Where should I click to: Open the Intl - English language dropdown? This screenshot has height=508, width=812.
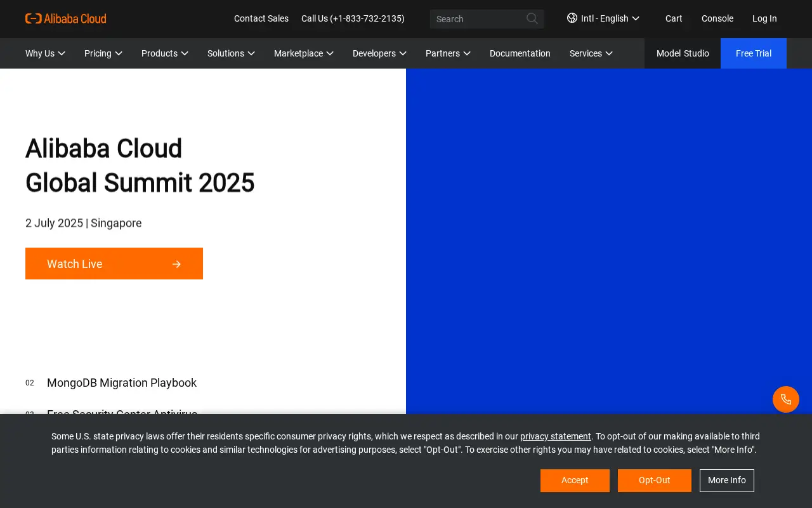603,18
